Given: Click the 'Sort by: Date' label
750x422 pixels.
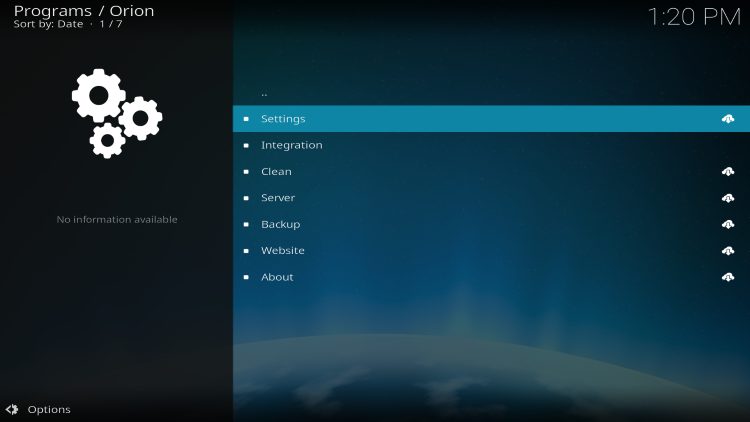Looking at the screenshot, I should 48,24.
